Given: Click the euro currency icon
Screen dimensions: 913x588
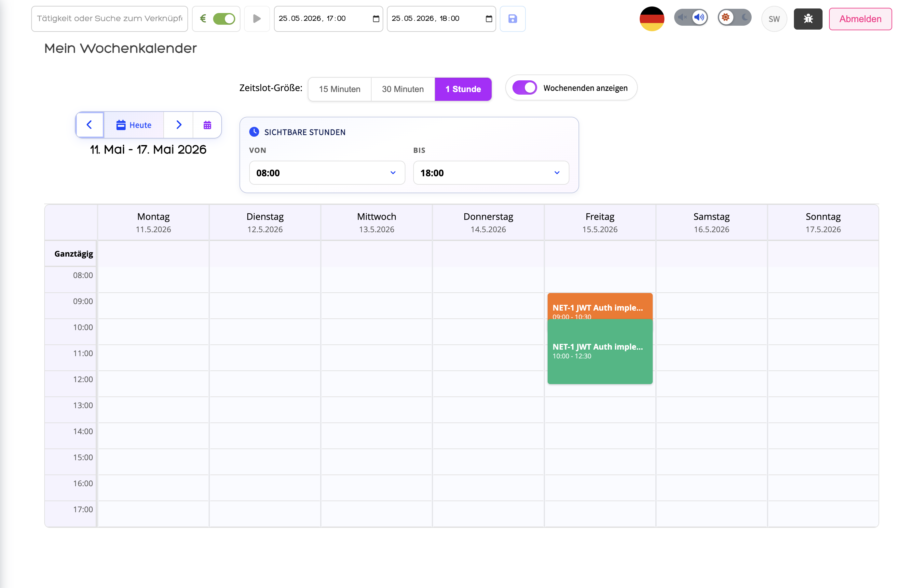Looking at the screenshot, I should pyautogui.click(x=203, y=18).
